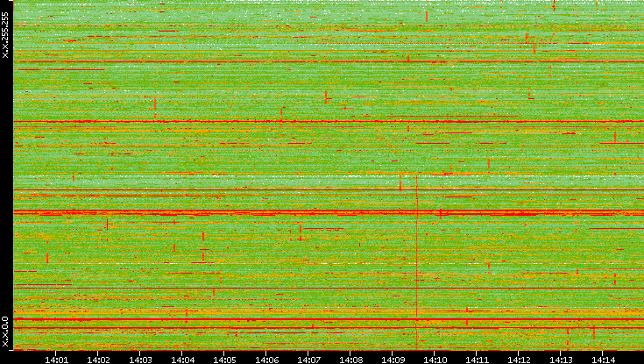
Task: Pick the 14:07 time marker
Action: click(x=308, y=359)
